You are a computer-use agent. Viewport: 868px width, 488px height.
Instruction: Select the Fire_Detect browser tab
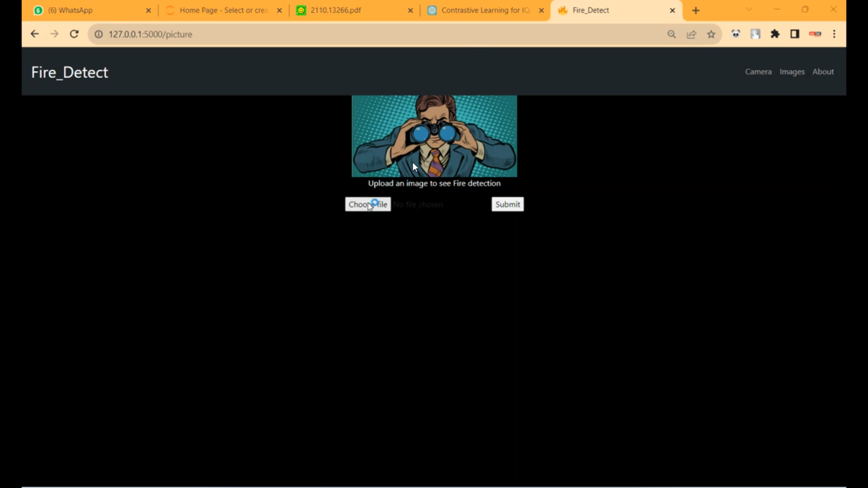[x=616, y=10]
